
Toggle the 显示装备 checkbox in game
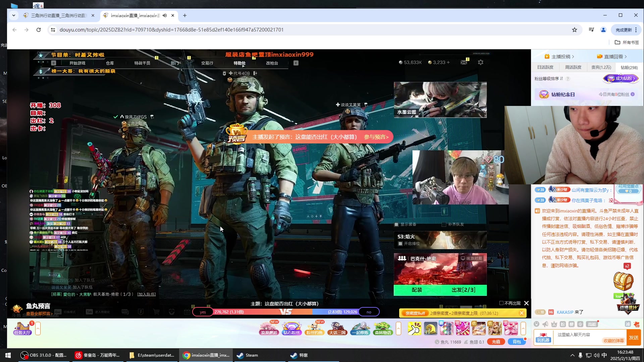click(396, 225)
